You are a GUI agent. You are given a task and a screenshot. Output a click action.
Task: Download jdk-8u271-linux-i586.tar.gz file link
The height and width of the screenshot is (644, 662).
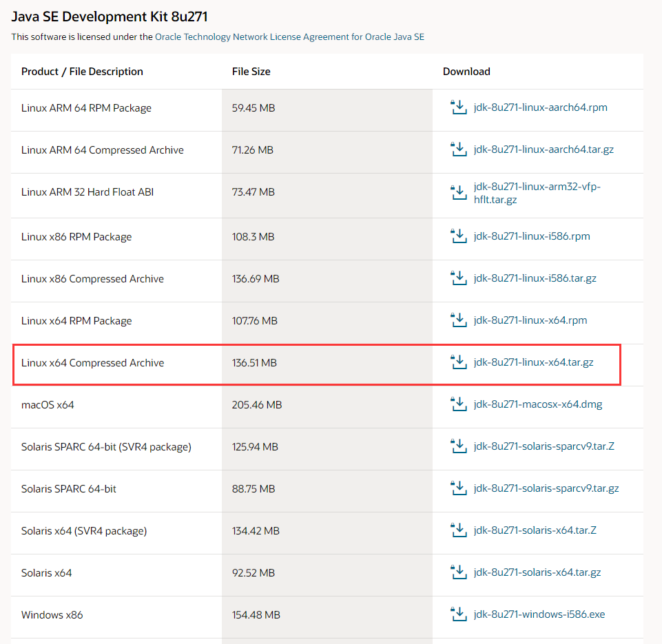[535, 278]
